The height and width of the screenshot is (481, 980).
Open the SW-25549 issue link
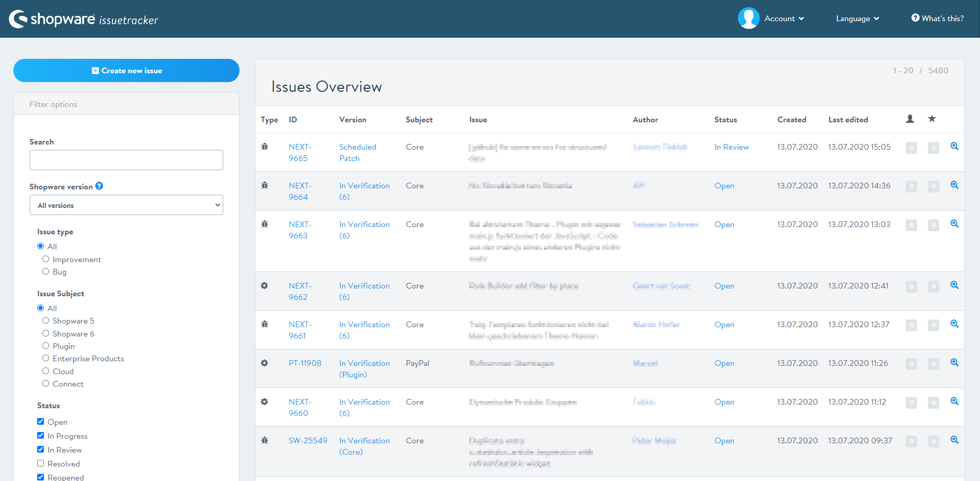tap(308, 441)
